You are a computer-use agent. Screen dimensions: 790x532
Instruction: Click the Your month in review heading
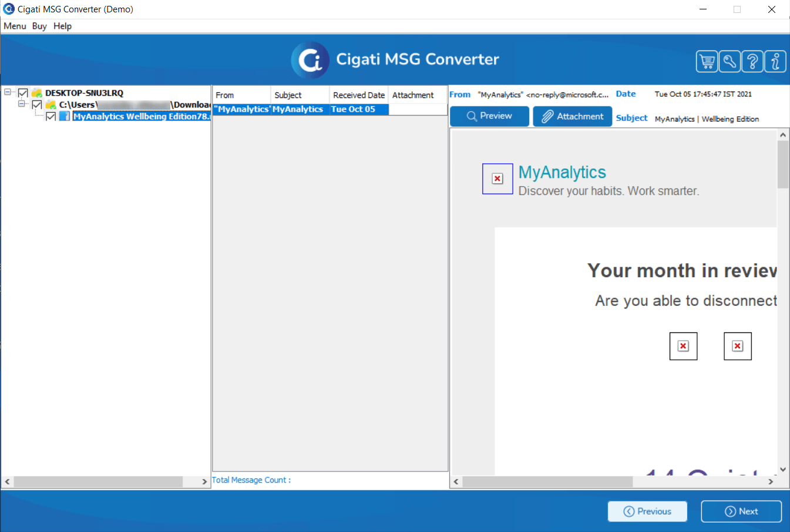[682, 270]
